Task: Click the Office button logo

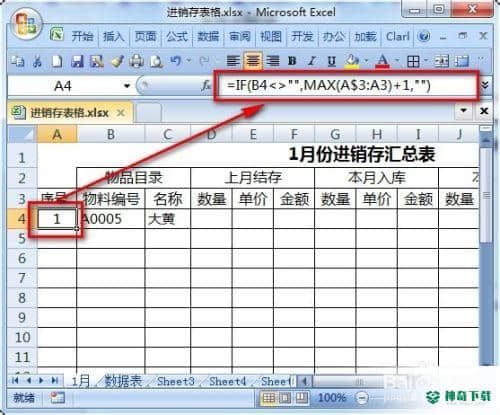Action: (26, 24)
